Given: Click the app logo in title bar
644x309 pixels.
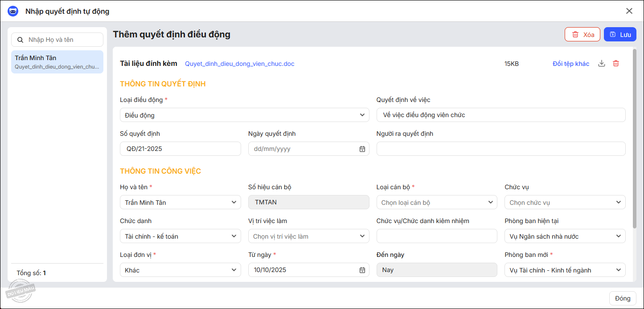Looking at the screenshot, I should 13,11.
